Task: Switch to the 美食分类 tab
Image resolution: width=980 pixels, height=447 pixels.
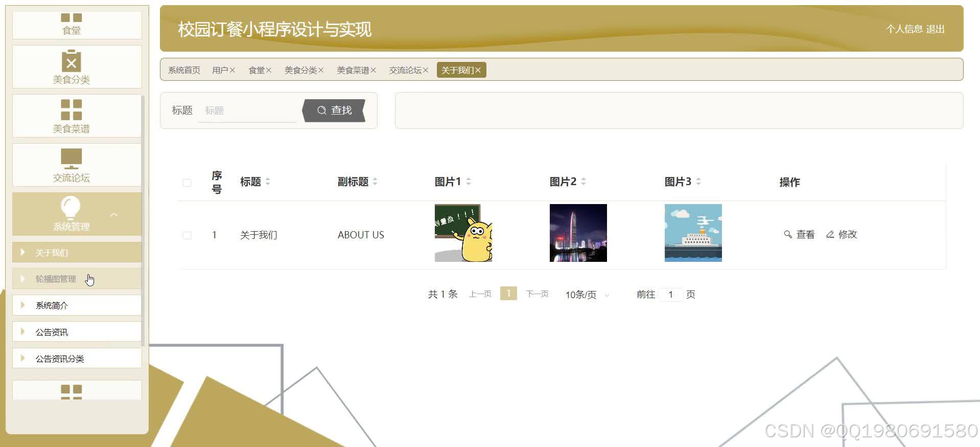Action: point(300,71)
